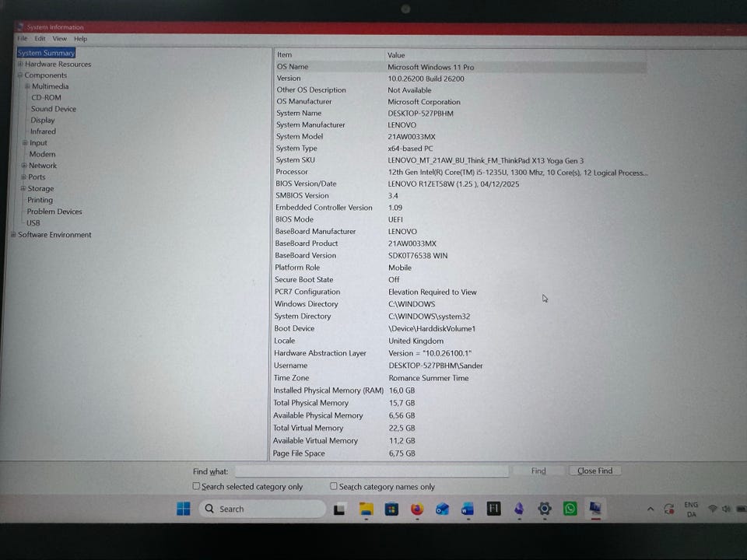The width and height of the screenshot is (747, 560).
Task: Expand the Storage node
Action: coord(23,188)
